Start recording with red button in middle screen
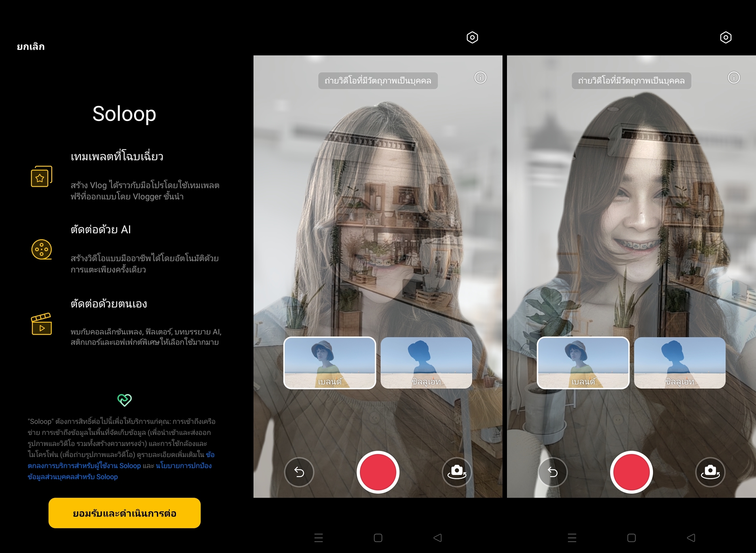The image size is (756, 553). tap(378, 472)
